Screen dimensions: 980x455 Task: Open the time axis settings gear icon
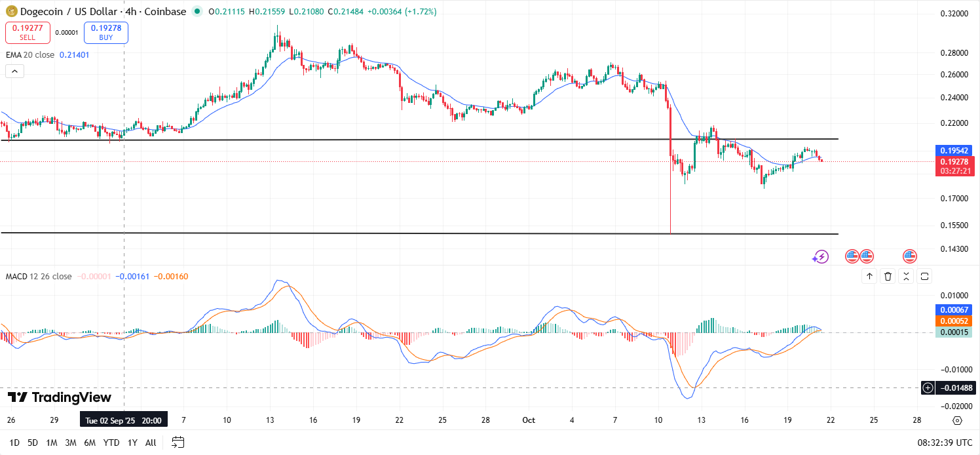click(x=957, y=420)
